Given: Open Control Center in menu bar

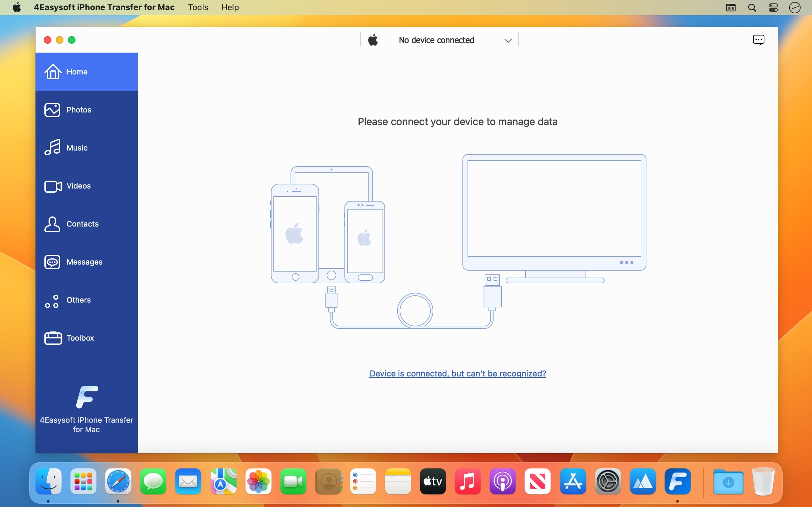Looking at the screenshot, I should click(773, 7).
